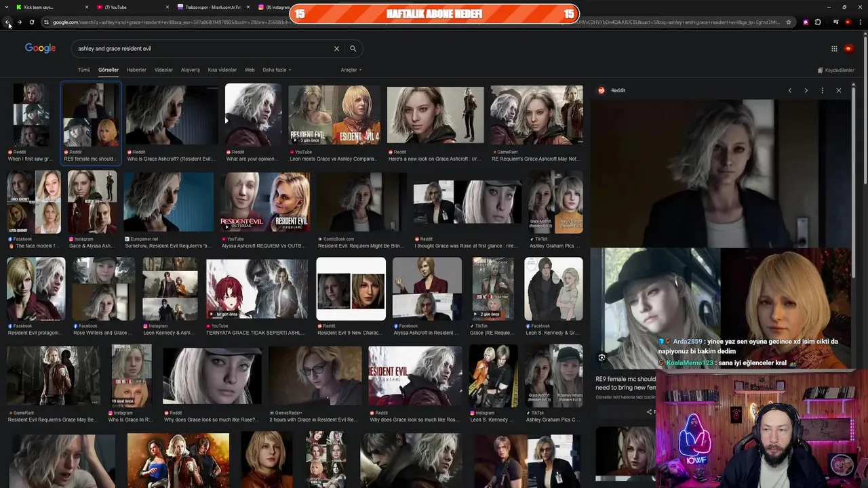Close the Reddit image preview panel

[839, 90]
